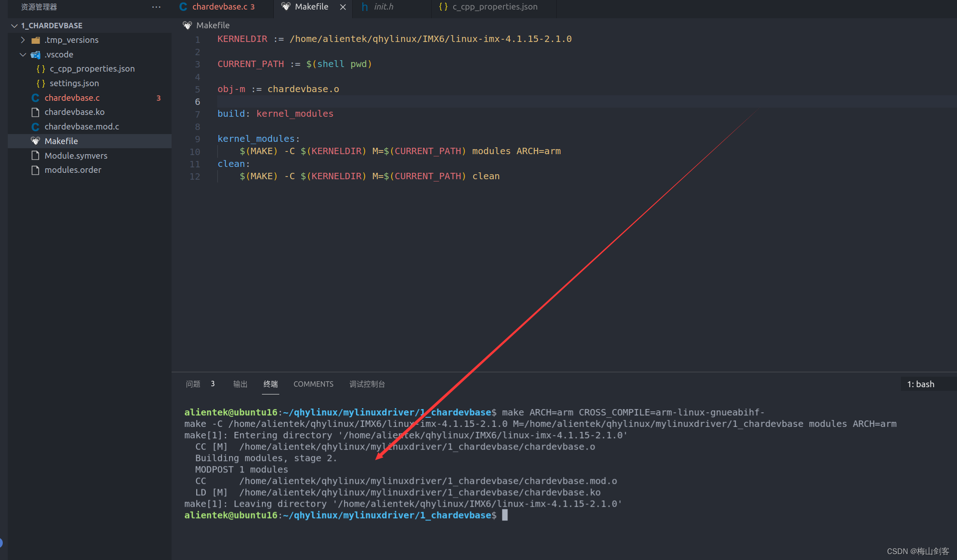Image resolution: width=957 pixels, height=560 pixels.
Task: Click terminal path ending chardevbase.mod.o
Action: pos(428,481)
